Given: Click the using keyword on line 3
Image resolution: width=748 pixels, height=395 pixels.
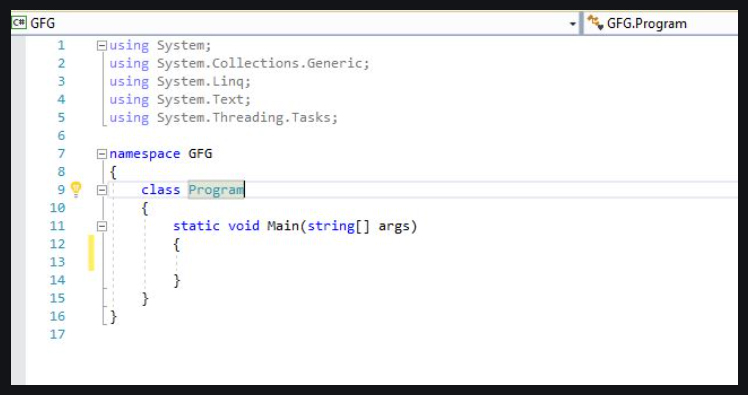Looking at the screenshot, I should [x=129, y=82].
